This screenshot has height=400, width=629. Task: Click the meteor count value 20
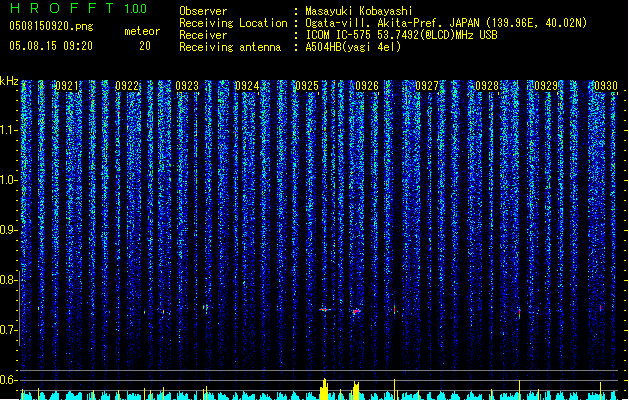145,46
